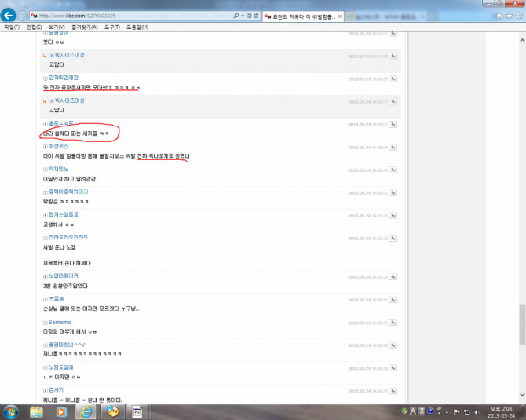Click reply icon on 중력이중력차이가 comment row
The width and height of the screenshot is (526, 420).
393,193
